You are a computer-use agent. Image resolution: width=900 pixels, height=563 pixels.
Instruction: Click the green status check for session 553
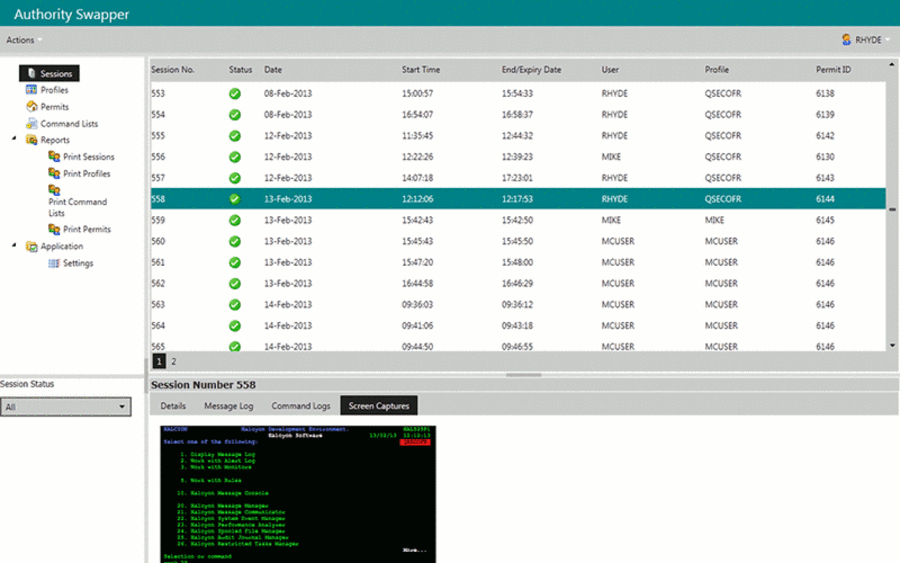(x=235, y=94)
